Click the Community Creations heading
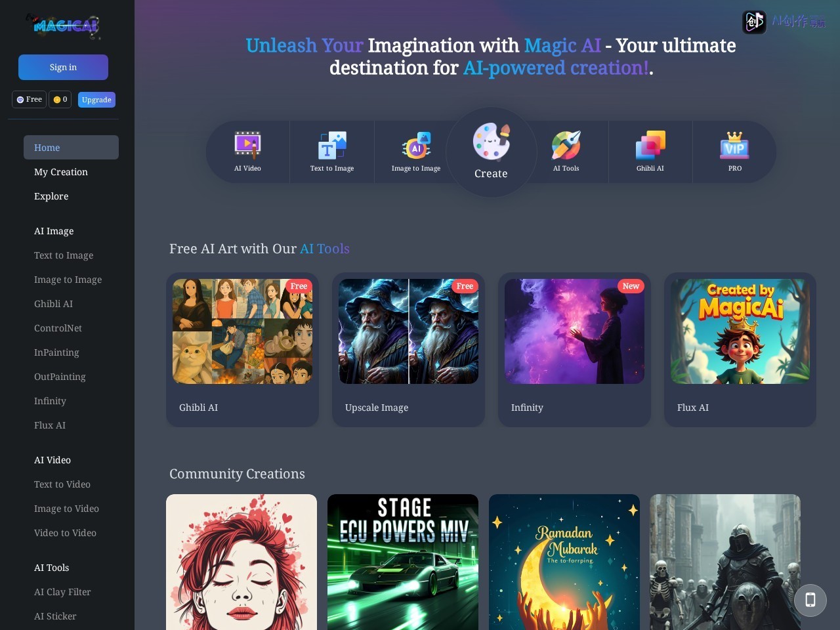840x630 pixels. (237, 474)
